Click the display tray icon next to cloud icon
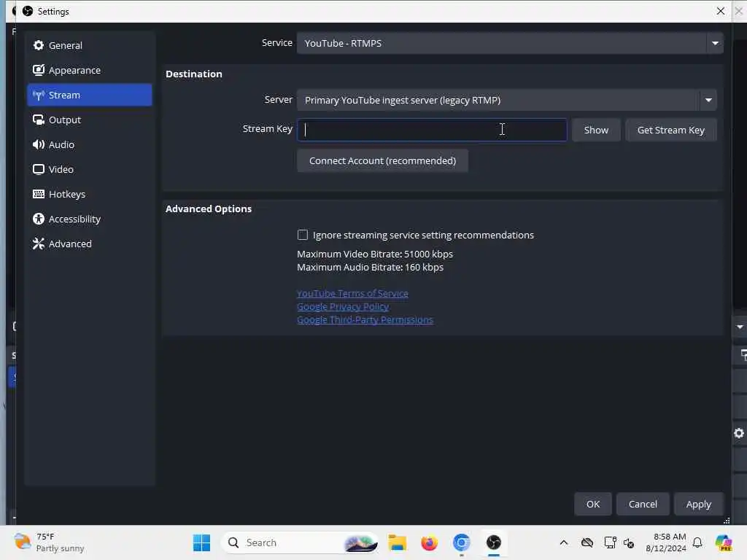This screenshot has width=747, height=560. click(610, 542)
